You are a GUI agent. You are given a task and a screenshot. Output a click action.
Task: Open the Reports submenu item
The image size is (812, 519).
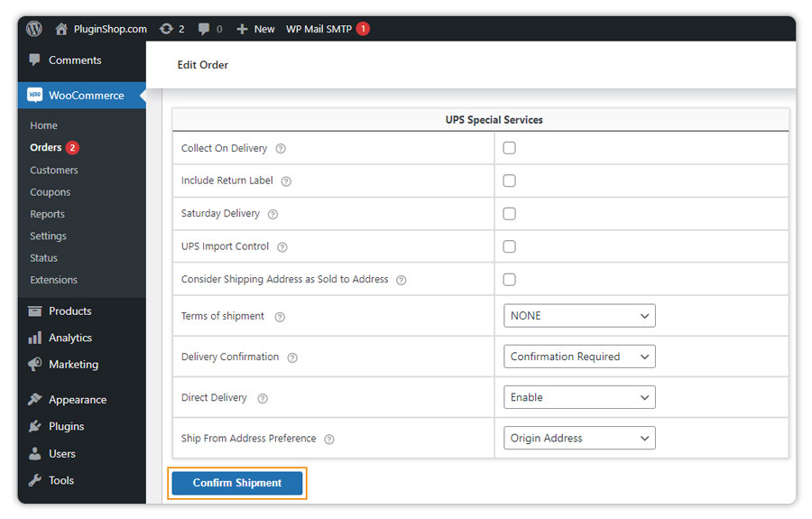pos(47,214)
